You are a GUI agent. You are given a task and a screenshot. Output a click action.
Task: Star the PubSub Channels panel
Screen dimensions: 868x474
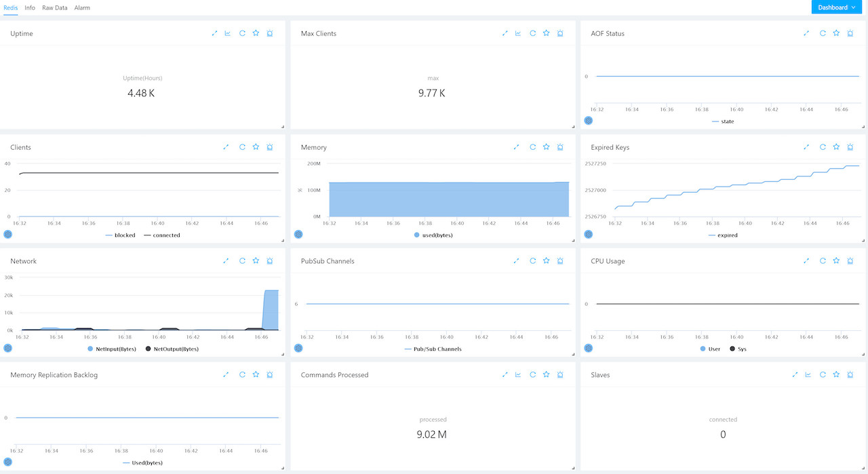(x=546, y=260)
